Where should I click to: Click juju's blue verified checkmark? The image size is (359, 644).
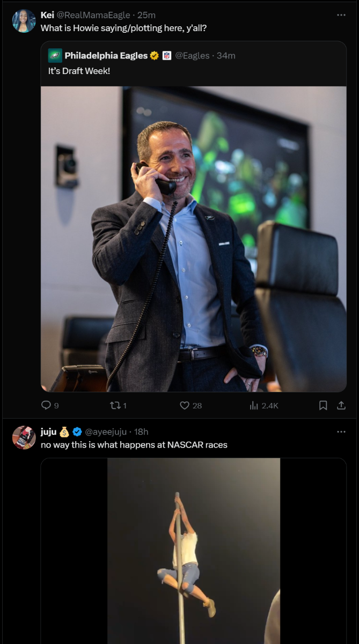click(77, 431)
